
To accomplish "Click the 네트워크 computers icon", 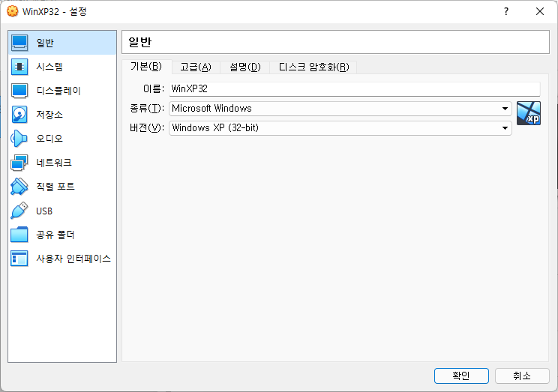I will tap(19, 163).
